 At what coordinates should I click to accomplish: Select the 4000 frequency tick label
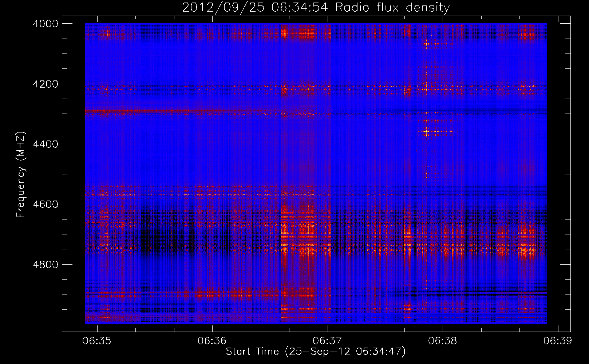pyautogui.click(x=46, y=24)
